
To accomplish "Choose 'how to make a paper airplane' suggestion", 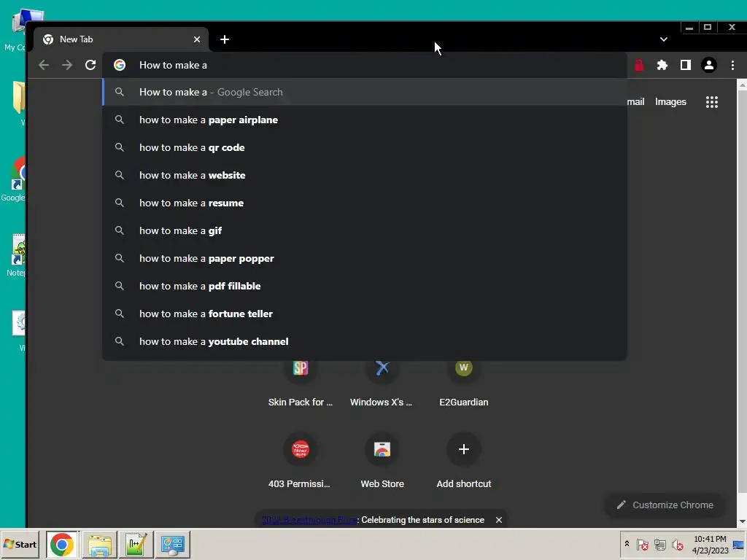I will pyautogui.click(x=365, y=120).
